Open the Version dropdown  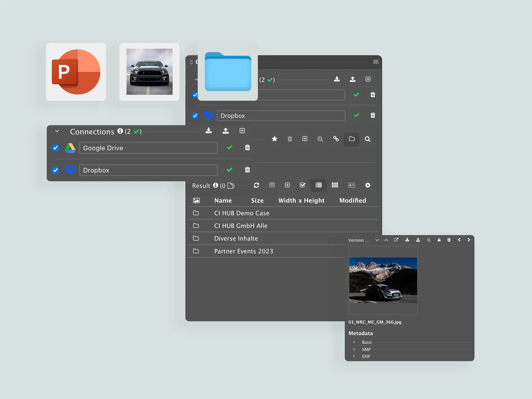click(358, 240)
